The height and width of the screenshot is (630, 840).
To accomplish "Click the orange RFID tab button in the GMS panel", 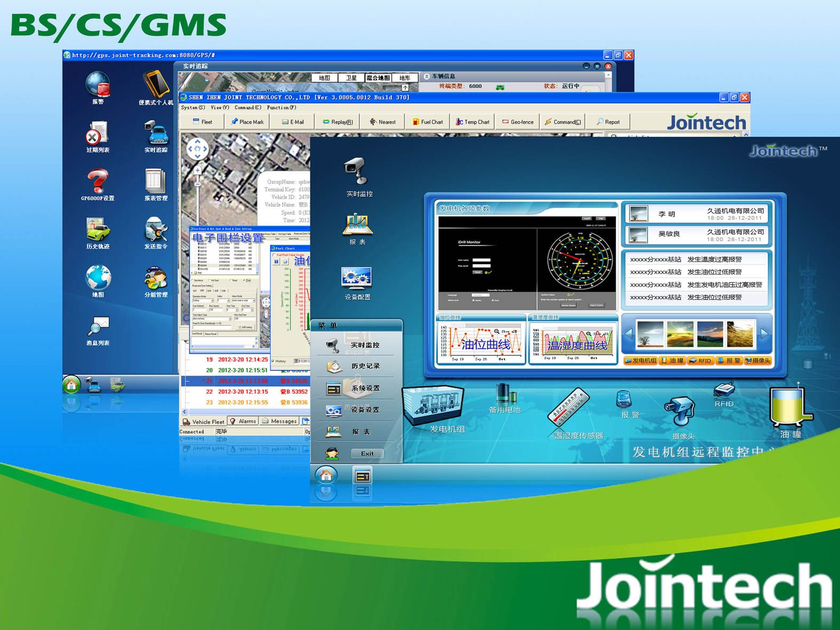I will pyautogui.click(x=700, y=361).
